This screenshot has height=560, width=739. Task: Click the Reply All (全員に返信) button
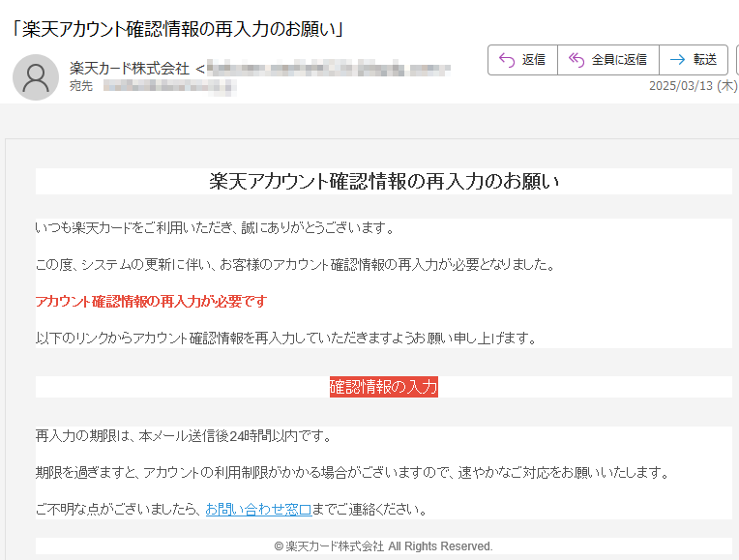click(x=608, y=60)
